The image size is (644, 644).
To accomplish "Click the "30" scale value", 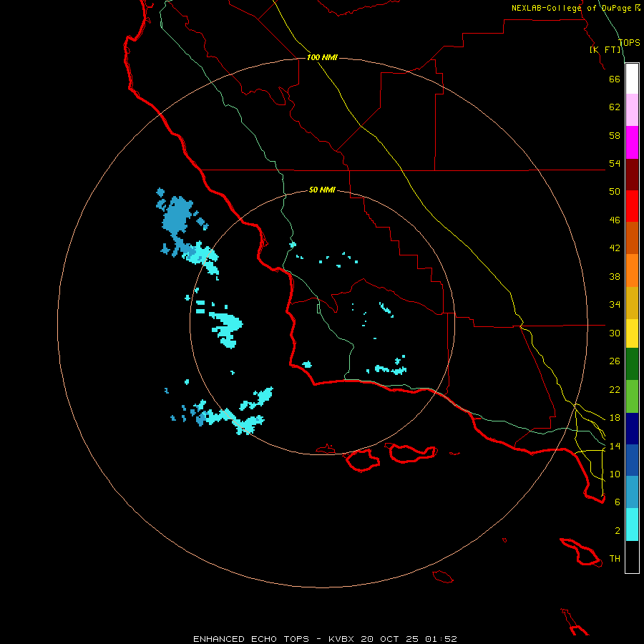I will [x=615, y=333].
